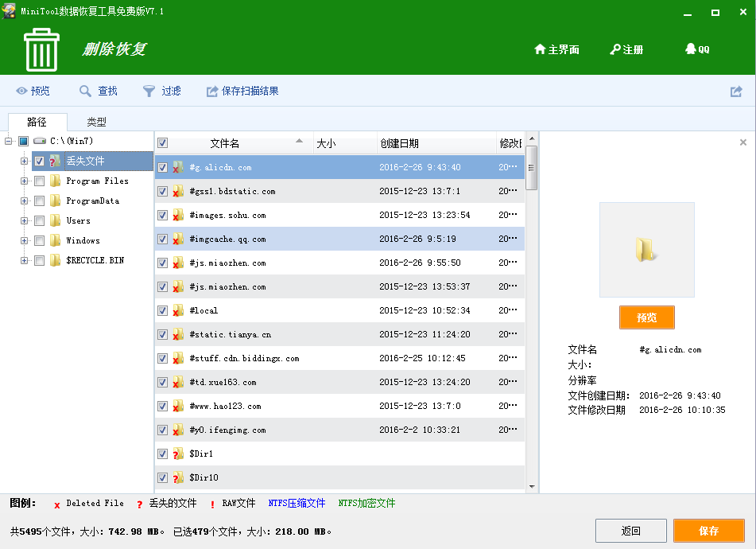Expand the lost files tree node
This screenshot has width=756, height=549.
[24, 162]
